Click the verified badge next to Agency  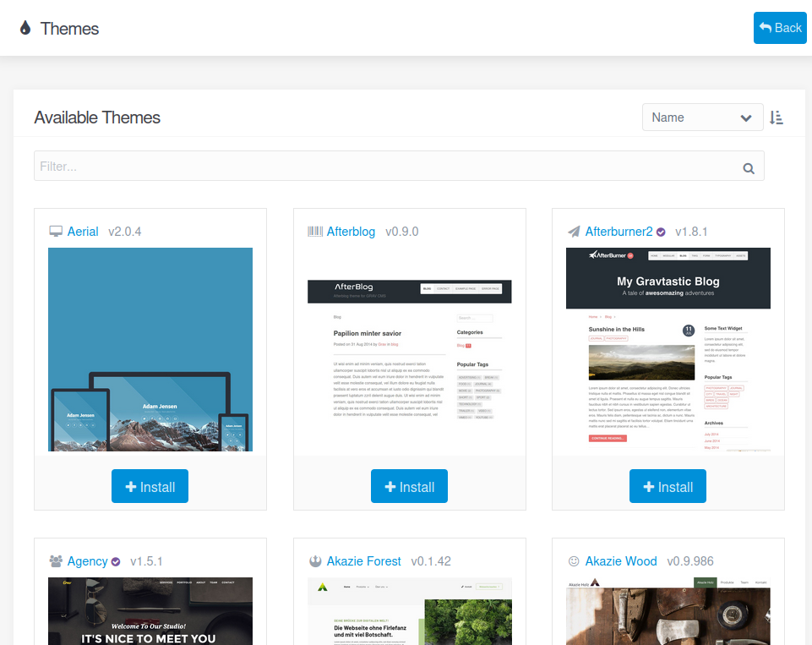(116, 561)
